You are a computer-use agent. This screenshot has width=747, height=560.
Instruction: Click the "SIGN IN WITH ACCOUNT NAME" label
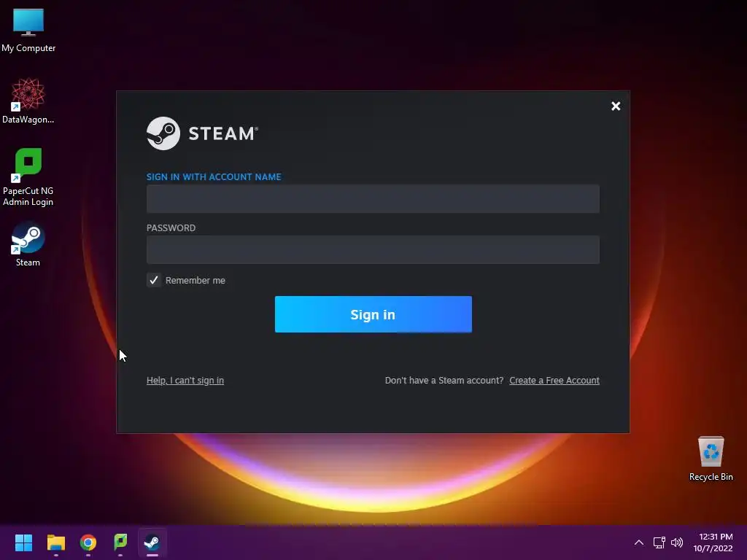[x=214, y=176]
